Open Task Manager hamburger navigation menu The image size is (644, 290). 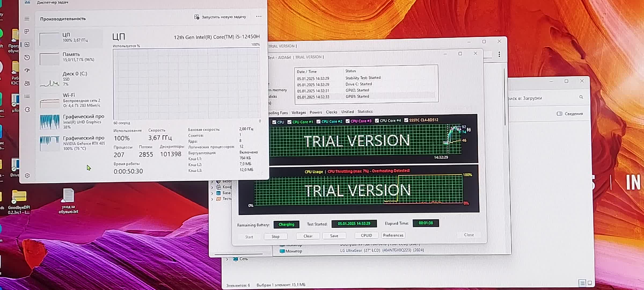point(27,19)
